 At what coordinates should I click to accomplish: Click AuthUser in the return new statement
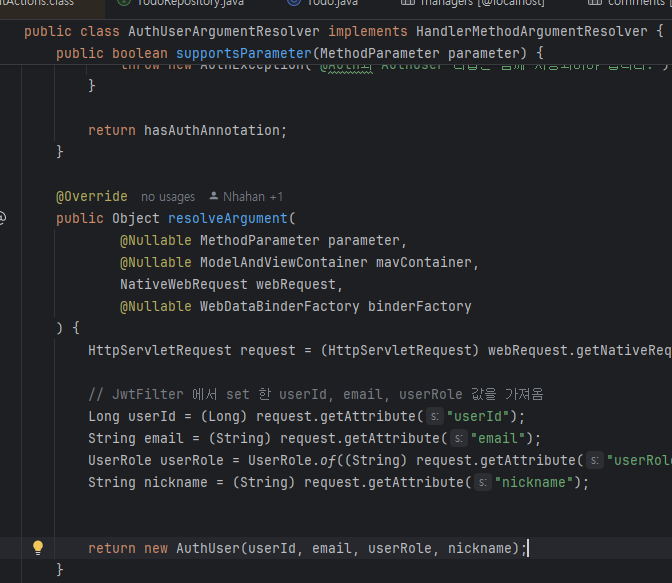coord(208,548)
